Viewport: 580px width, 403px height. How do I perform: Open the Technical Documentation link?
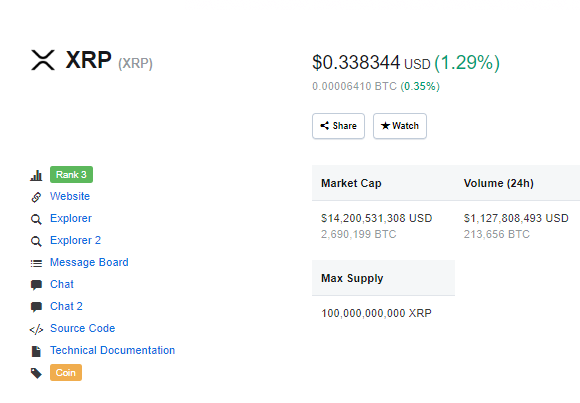(x=112, y=350)
